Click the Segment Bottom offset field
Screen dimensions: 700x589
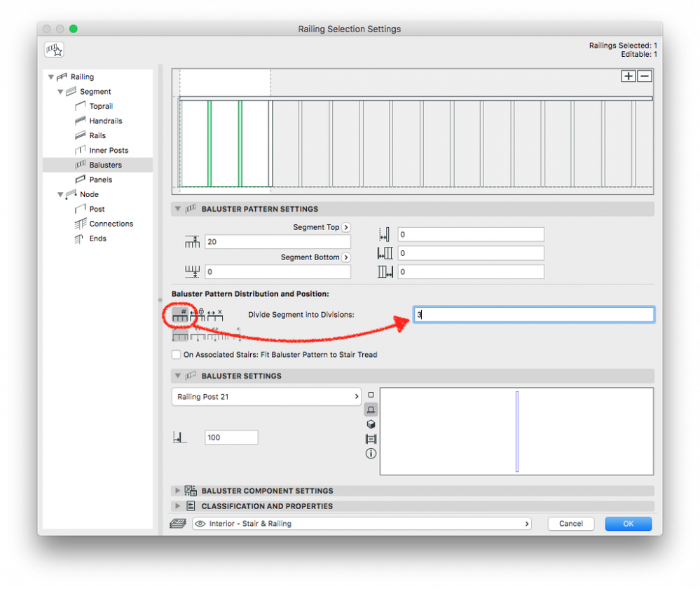[x=277, y=271]
